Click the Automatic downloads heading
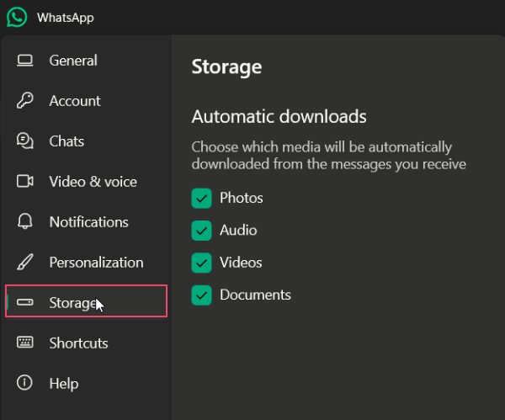This screenshot has height=420, width=505. pos(279,116)
